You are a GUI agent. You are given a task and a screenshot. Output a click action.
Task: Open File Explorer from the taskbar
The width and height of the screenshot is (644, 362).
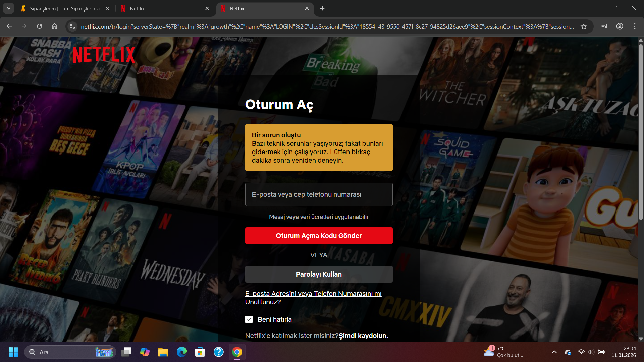click(x=163, y=352)
